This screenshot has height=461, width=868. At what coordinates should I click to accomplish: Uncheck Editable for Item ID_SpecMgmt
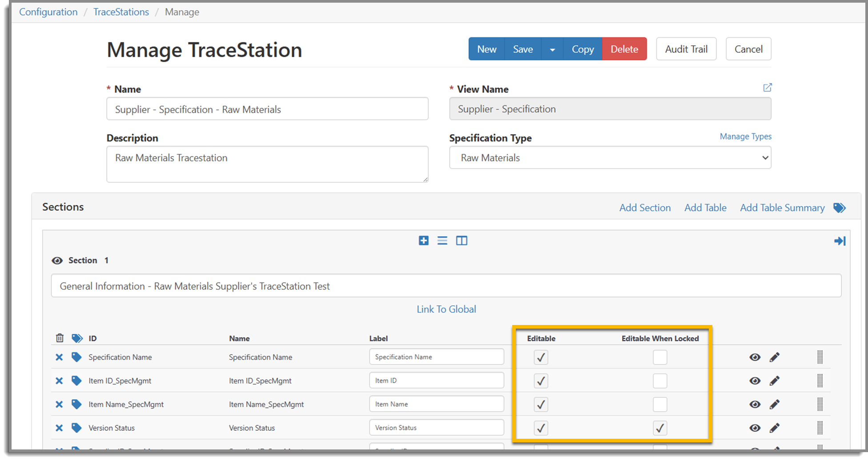coord(541,381)
